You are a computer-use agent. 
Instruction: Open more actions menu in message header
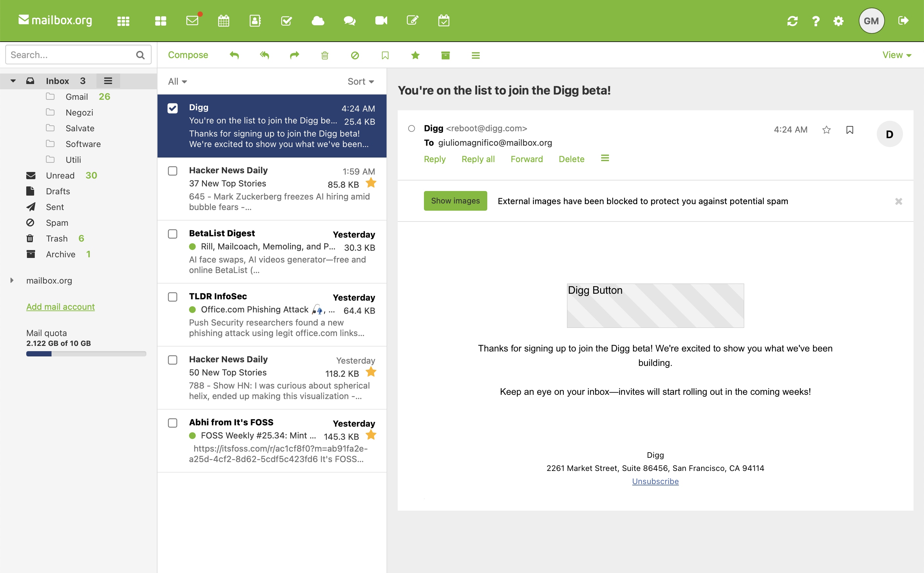click(605, 158)
